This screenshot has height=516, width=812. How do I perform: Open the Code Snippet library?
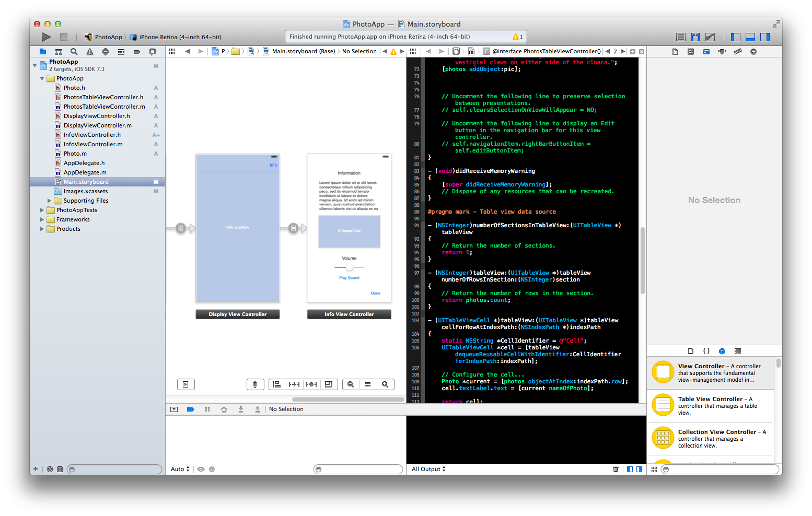coord(706,351)
